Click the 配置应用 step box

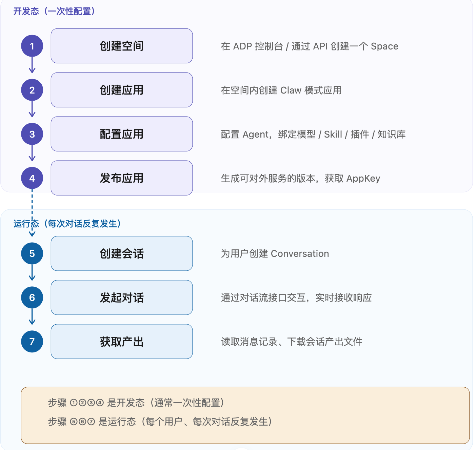(122, 134)
